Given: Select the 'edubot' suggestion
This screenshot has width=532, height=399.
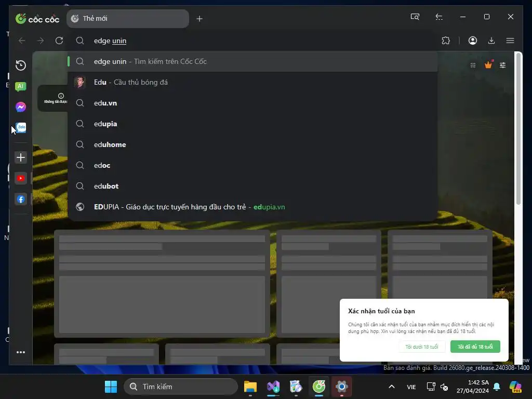Looking at the screenshot, I should (252, 186).
